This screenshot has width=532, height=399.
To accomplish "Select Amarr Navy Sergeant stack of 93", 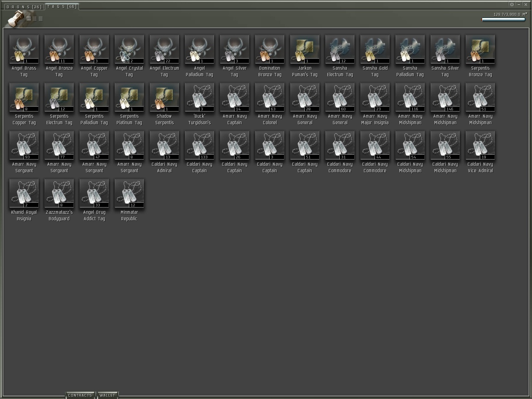I will click(x=24, y=145).
